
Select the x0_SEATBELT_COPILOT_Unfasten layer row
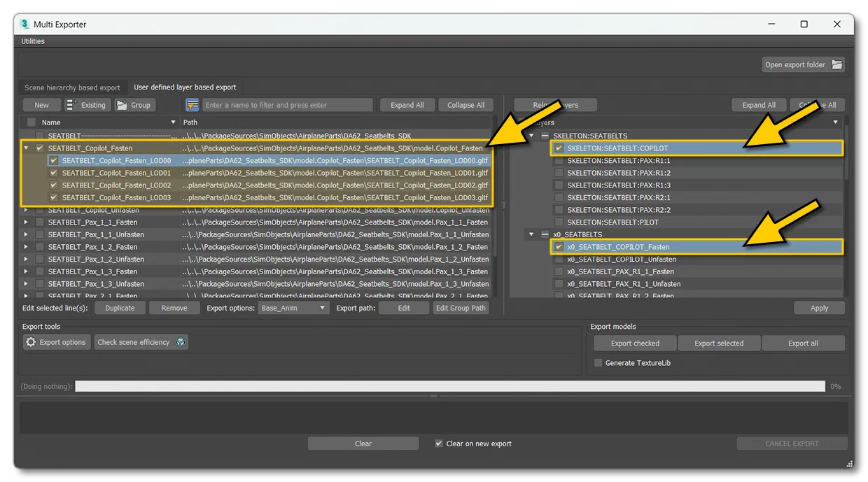(622, 260)
